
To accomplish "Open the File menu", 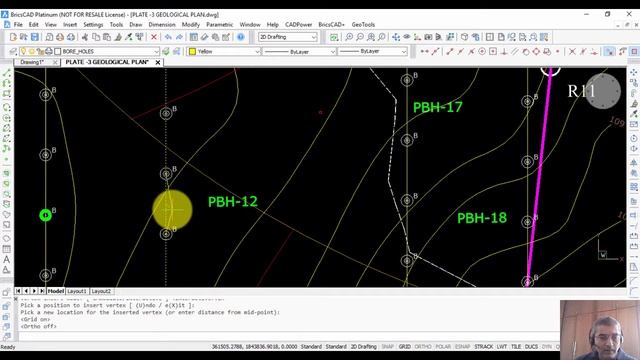I will [18, 24].
